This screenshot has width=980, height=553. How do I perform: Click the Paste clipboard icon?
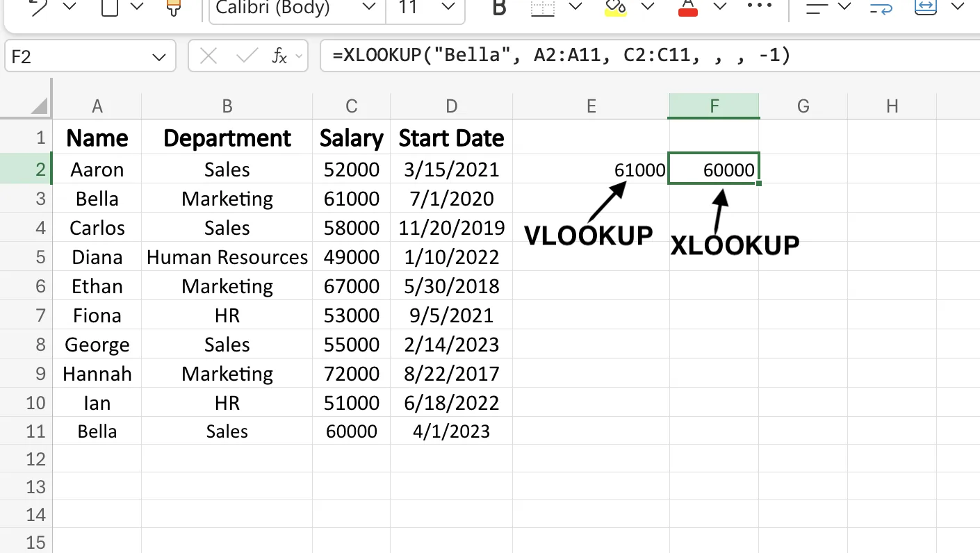point(109,7)
